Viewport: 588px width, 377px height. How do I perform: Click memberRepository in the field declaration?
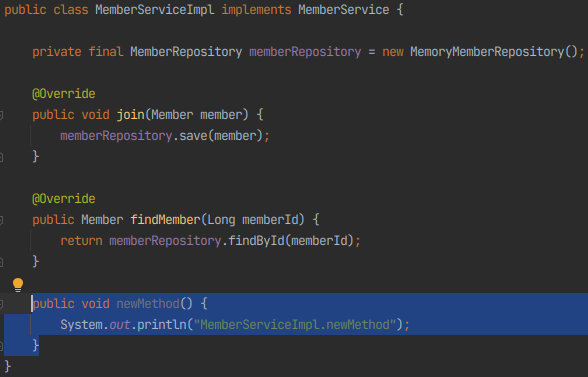click(305, 52)
